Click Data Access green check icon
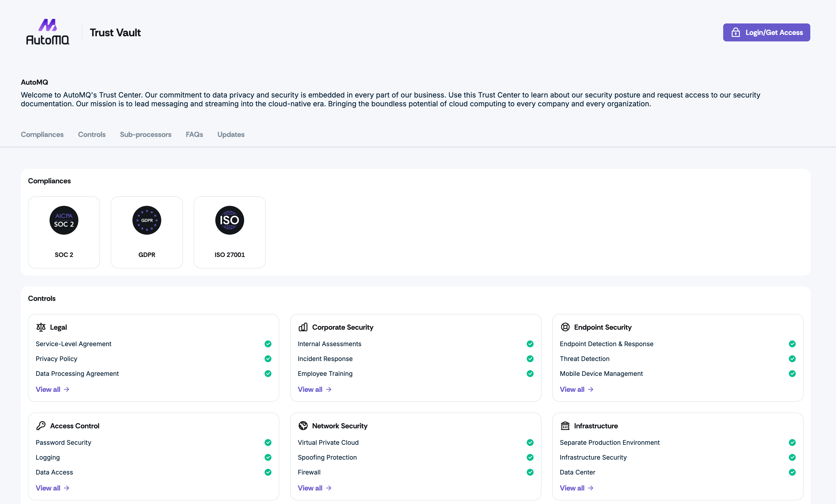This screenshot has width=836, height=504. tap(268, 472)
